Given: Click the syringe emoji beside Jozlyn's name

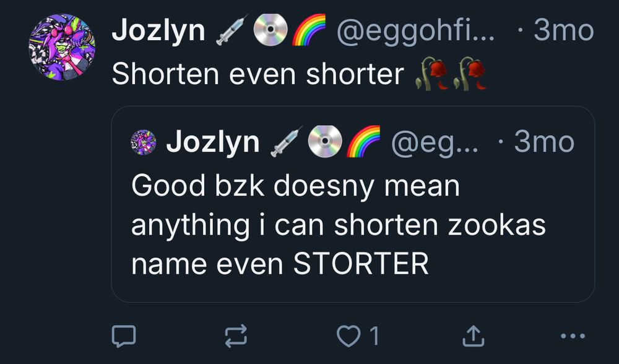Looking at the screenshot, I should pos(232,30).
